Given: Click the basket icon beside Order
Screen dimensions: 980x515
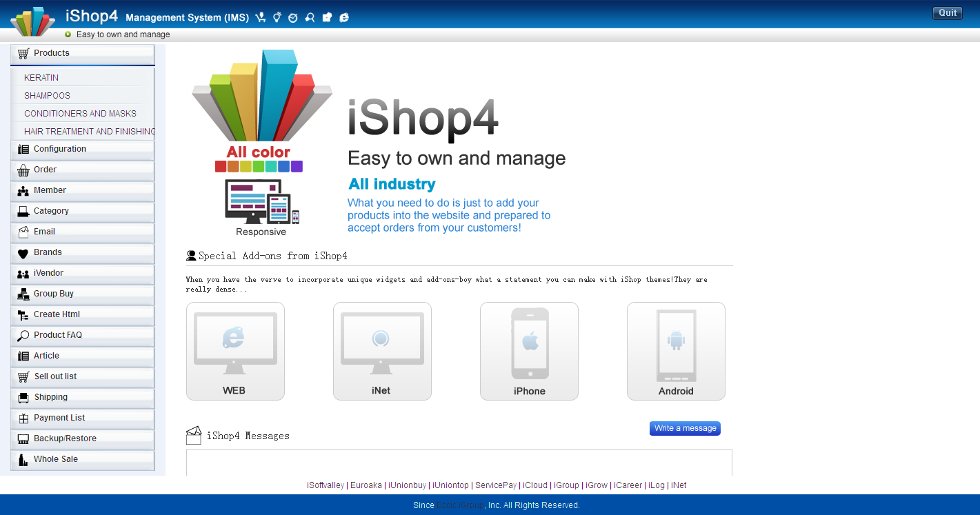Looking at the screenshot, I should (x=23, y=170).
